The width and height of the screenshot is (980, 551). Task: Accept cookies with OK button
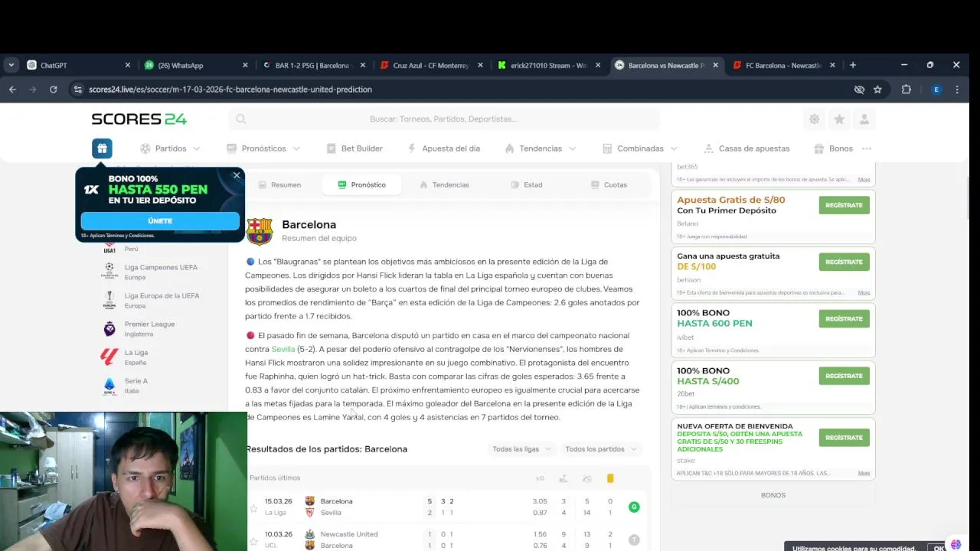pos(939,548)
